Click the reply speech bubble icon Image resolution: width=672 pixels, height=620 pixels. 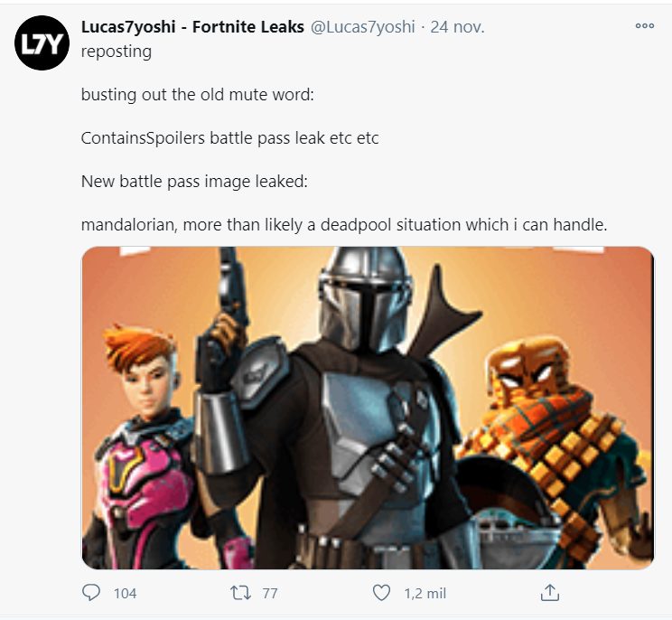[91, 593]
